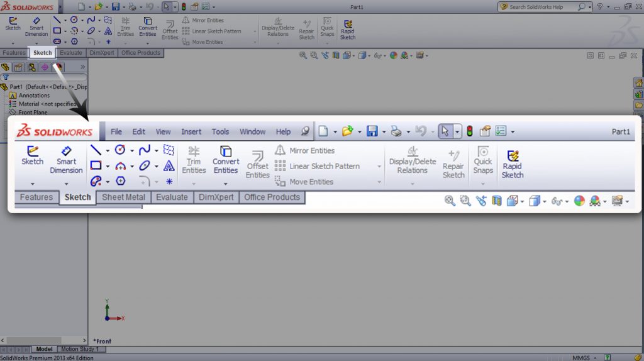The image size is (644, 361).
Task: Toggle Rapid Sketch in the small top ribbon
Action: [x=347, y=30]
